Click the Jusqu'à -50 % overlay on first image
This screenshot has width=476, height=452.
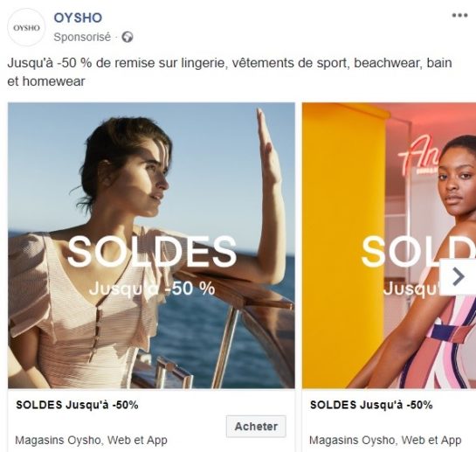152,289
